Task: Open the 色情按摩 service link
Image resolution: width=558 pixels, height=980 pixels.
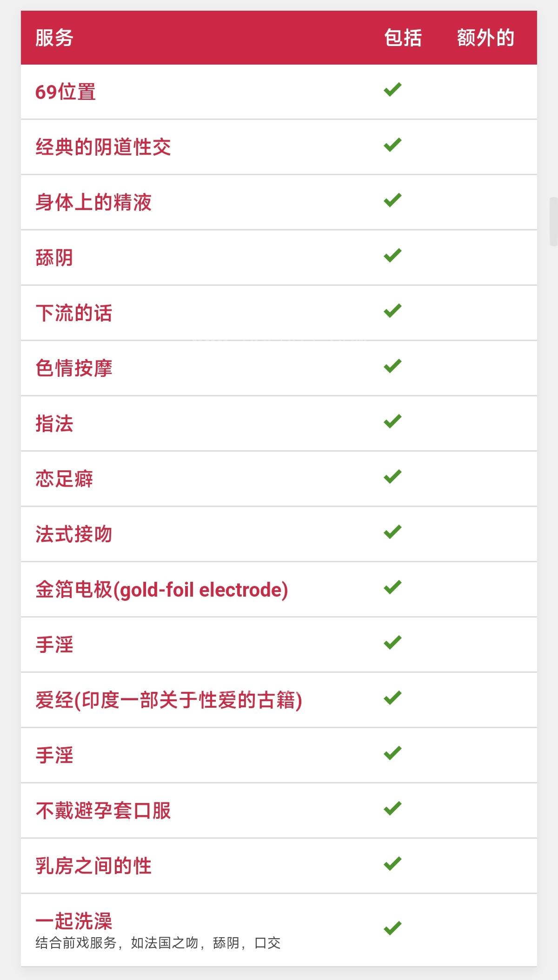Action: point(74,368)
